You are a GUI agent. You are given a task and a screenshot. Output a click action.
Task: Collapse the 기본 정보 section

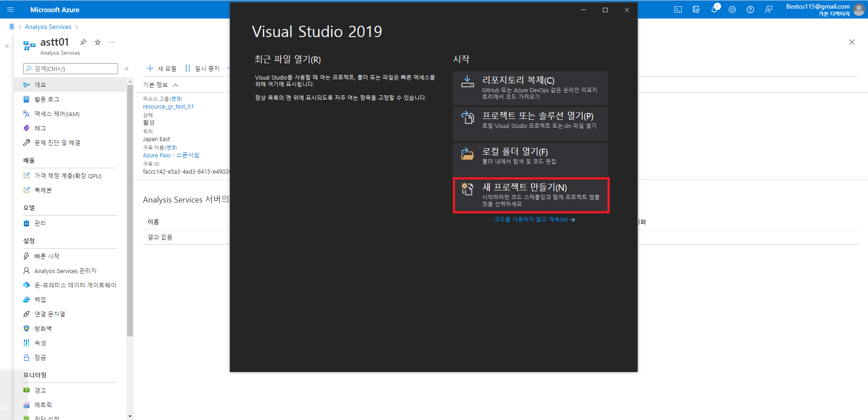click(175, 85)
